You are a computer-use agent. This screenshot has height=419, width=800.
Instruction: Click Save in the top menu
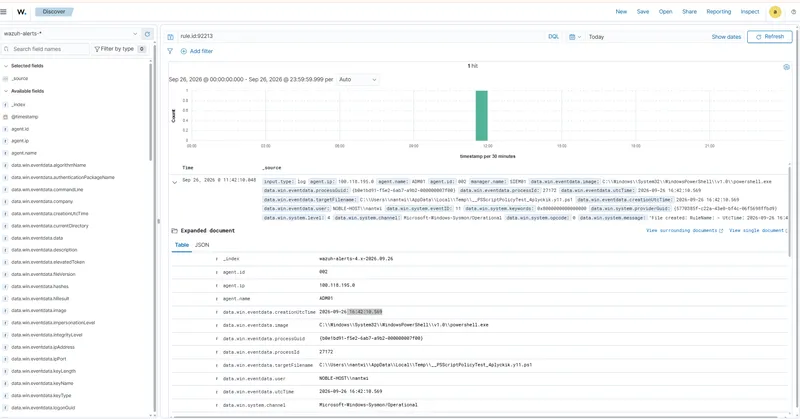point(643,12)
